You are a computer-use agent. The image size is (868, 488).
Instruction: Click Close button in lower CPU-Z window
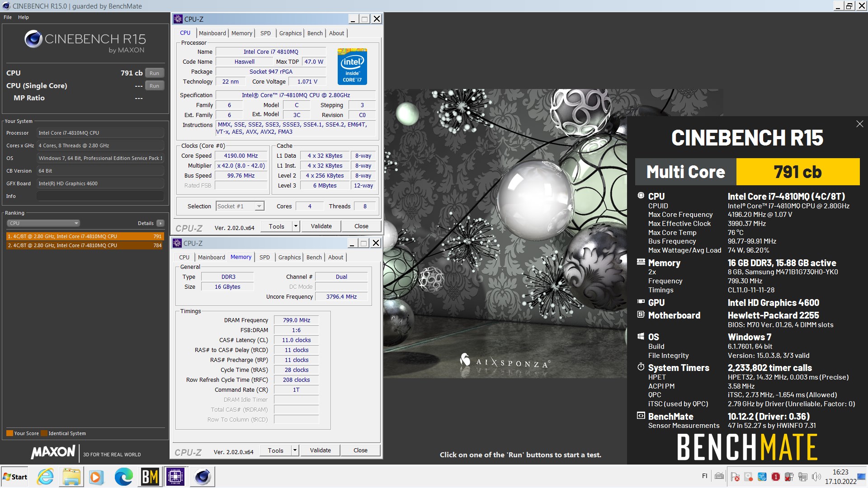click(360, 450)
